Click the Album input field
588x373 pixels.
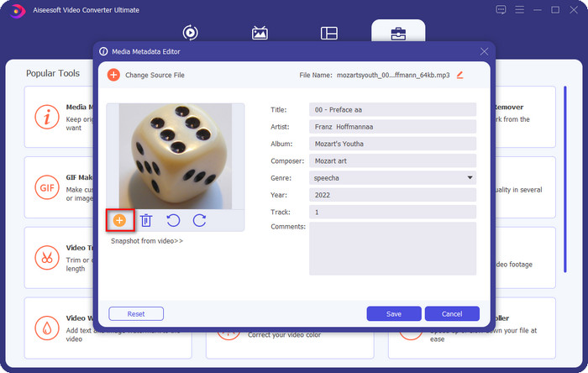click(x=392, y=144)
